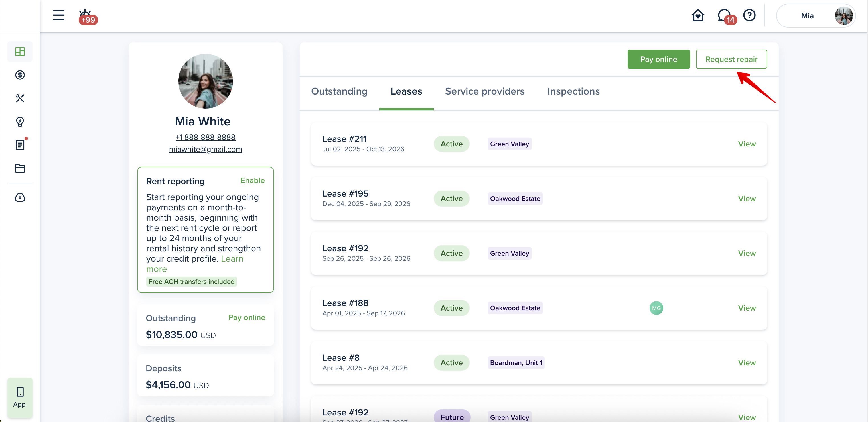Image resolution: width=868 pixels, height=422 pixels.
Task: Open the payments dollar icon in sidebar
Action: tap(20, 75)
